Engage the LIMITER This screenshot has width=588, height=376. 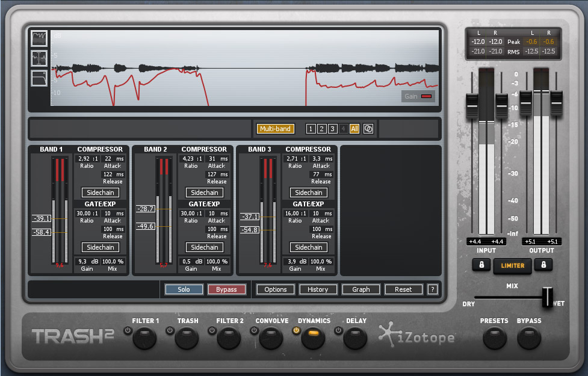click(512, 265)
